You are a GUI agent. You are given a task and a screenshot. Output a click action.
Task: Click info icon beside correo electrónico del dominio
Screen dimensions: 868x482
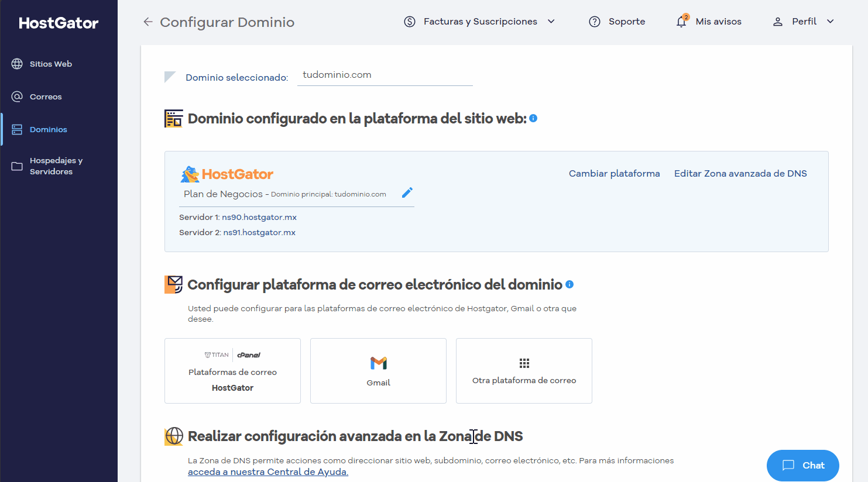point(569,284)
